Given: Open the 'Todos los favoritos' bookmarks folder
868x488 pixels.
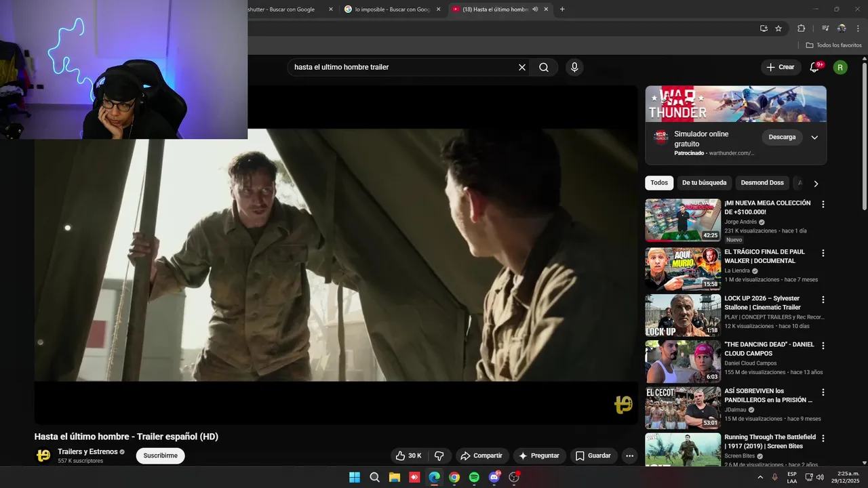Looking at the screenshot, I should [x=833, y=45].
